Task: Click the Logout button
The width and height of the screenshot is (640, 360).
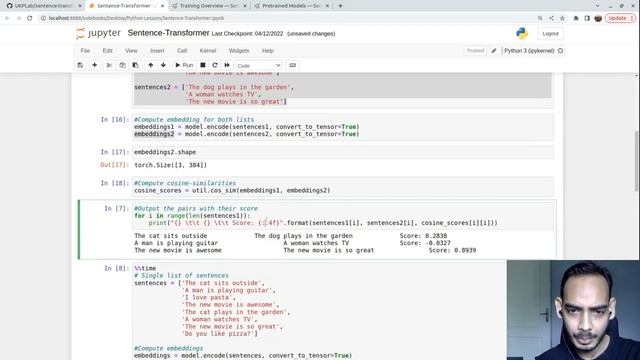Action: click(550, 33)
